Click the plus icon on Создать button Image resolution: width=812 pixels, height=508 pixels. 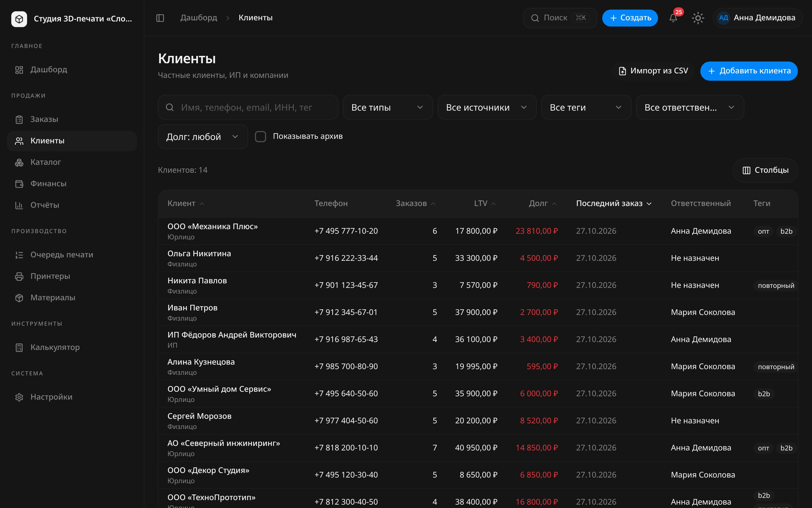coord(613,18)
